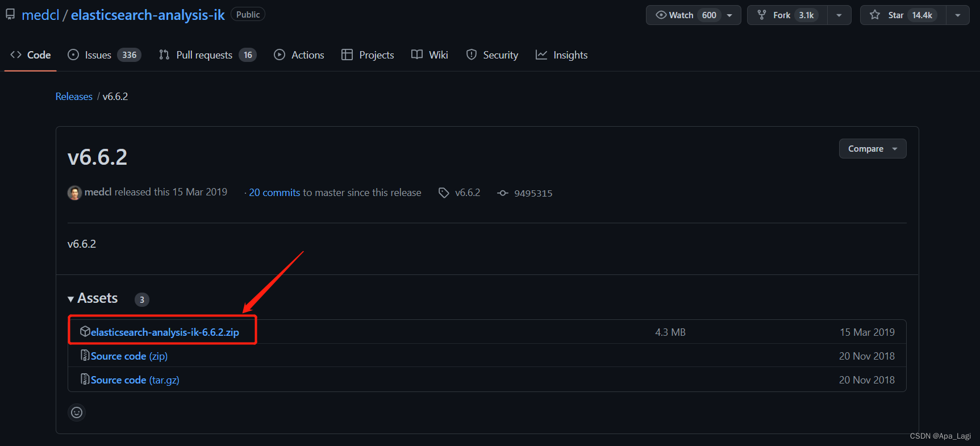This screenshot has width=980, height=446.
Task: Add a reaction with the smiley button
Action: click(77, 412)
